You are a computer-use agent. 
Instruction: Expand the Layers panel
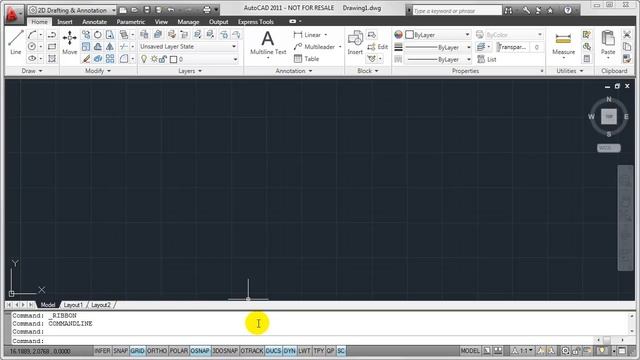pos(190,71)
